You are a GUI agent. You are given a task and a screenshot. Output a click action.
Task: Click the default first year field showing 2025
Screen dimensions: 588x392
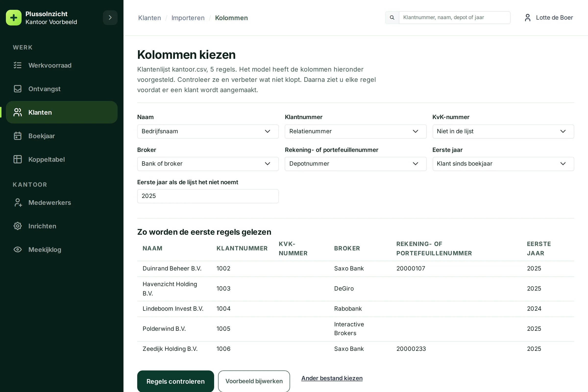[208, 196]
